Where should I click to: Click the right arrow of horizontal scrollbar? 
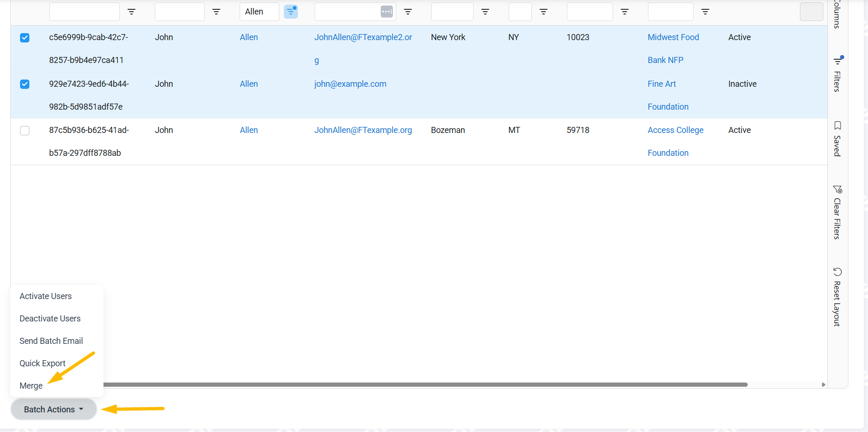click(x=823, y=385)
